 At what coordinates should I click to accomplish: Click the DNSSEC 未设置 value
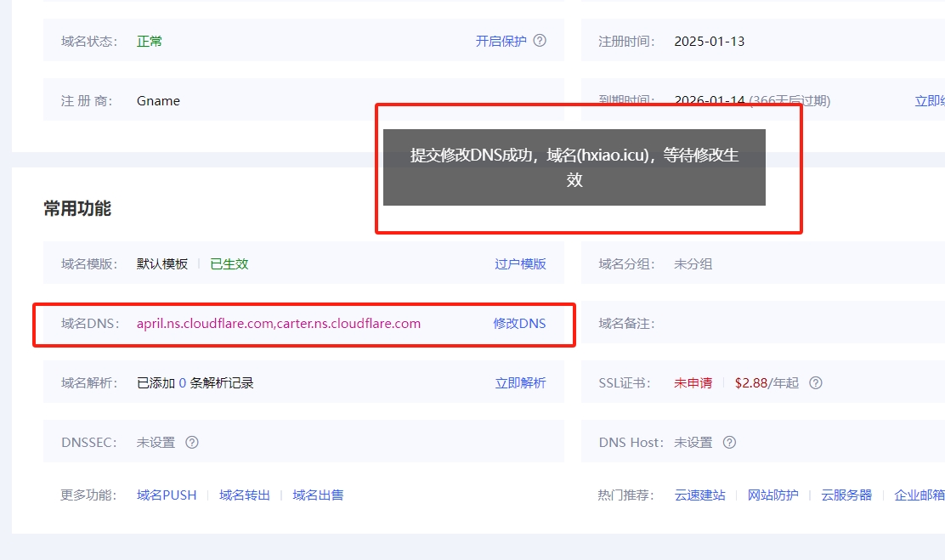pos(156,443)
